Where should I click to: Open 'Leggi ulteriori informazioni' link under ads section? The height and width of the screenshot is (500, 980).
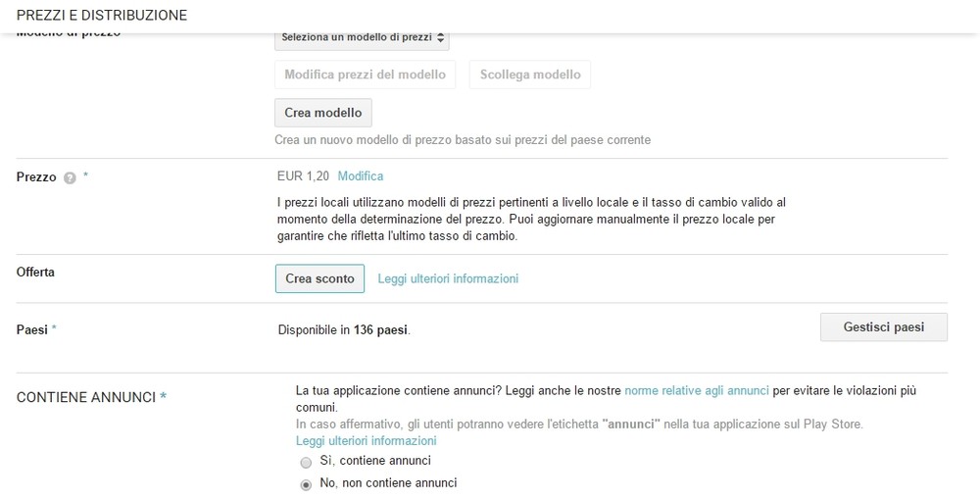coord(367,440)
